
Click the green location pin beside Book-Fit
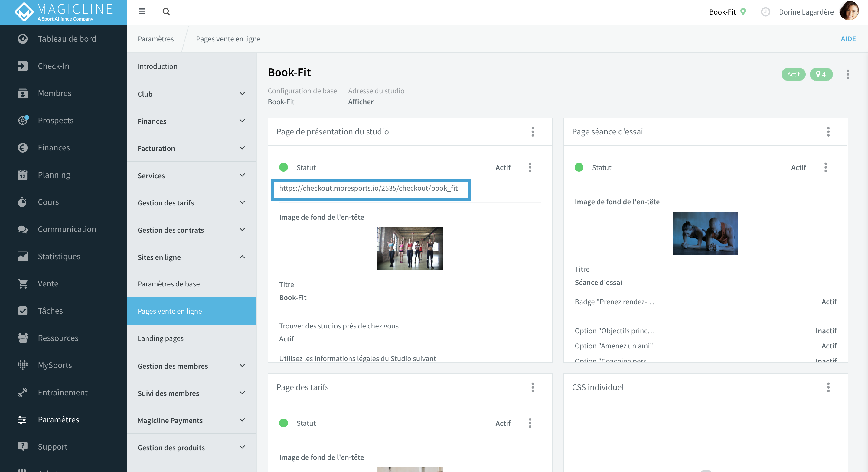coord(743,12)
